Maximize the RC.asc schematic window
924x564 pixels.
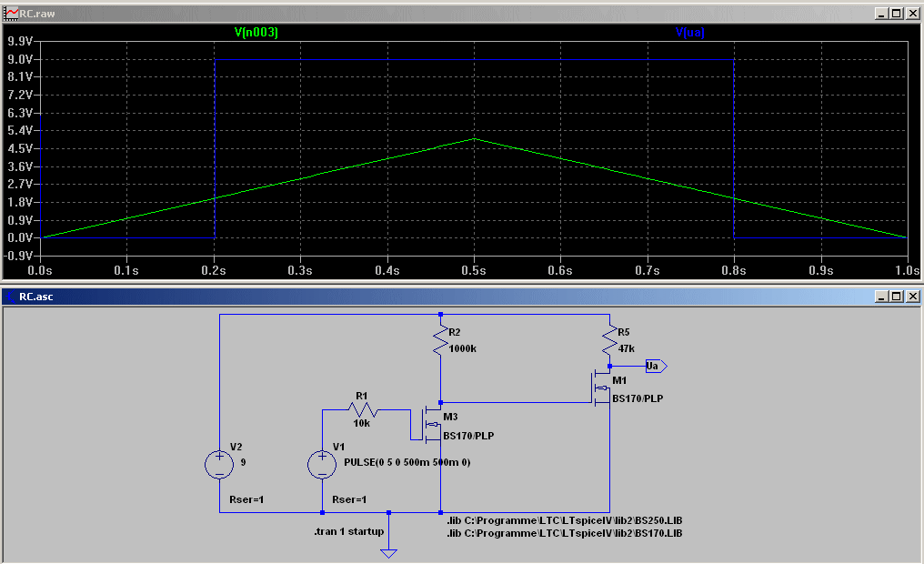897,297
